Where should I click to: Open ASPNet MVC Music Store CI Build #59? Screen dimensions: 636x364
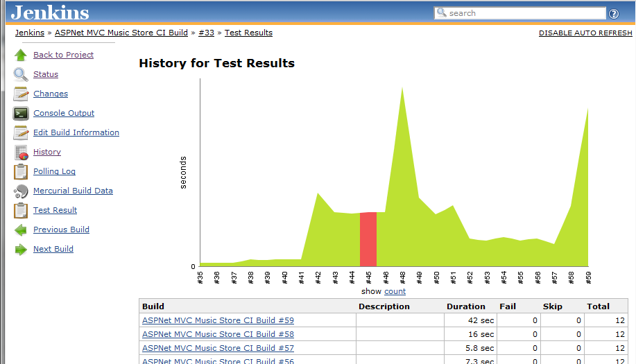pos(218,320)
